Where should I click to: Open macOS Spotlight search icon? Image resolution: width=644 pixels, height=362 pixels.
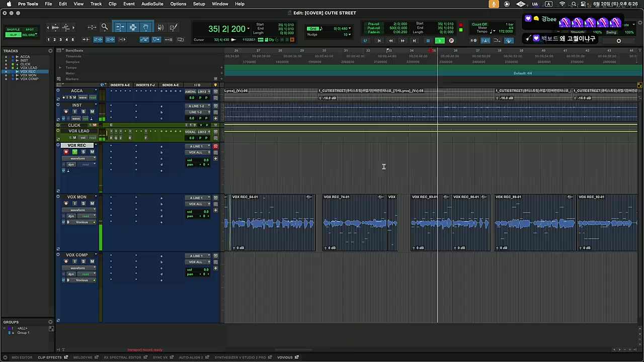pos(574,4)
